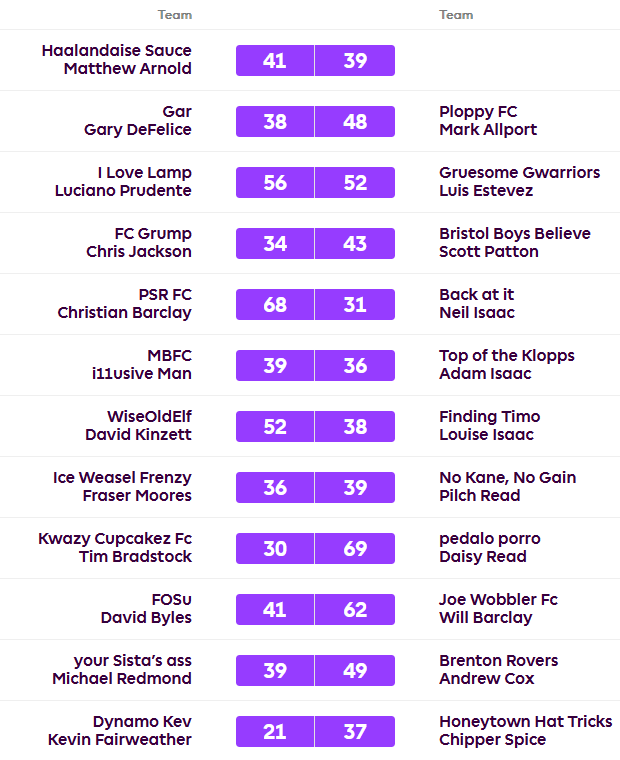Click the left Team column header
This screenshot has height=760, width=620.
(174, 15)
